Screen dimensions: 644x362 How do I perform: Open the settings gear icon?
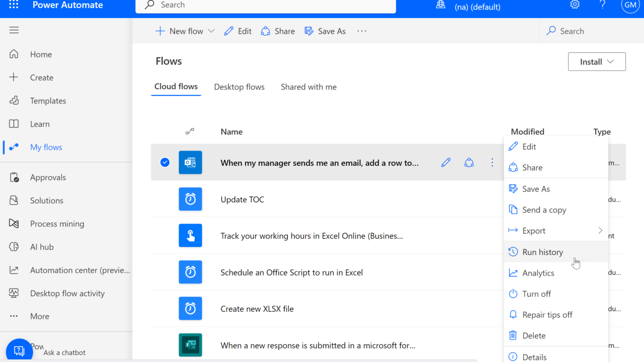point(575,5)
